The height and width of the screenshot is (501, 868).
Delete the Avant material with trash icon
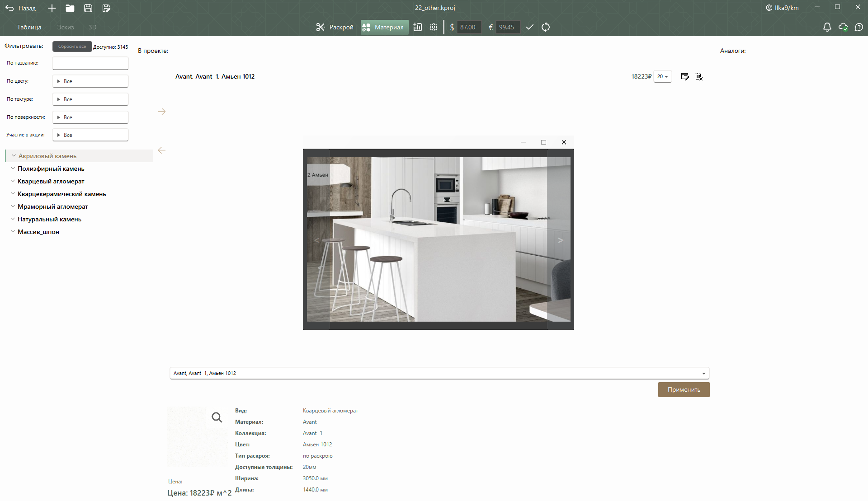tap(699, 76)
